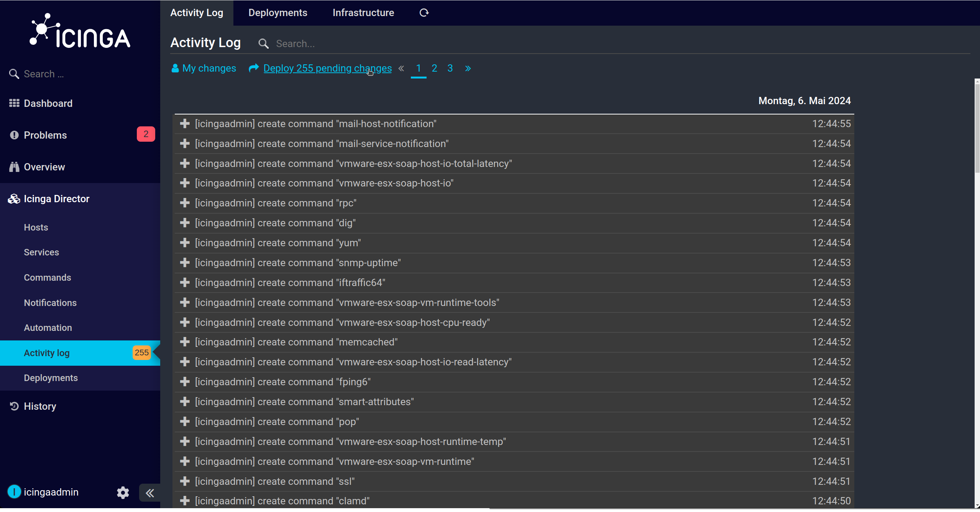This screenshot has height=512, width=980.
Task: Click plus icon for "fping6" entry
Action: tap(185, 382)
